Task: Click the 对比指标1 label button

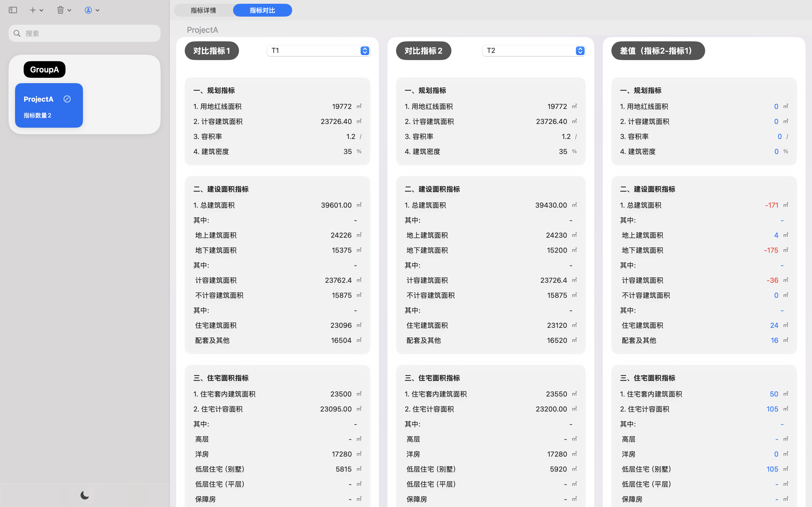Action: pos(211,50)
